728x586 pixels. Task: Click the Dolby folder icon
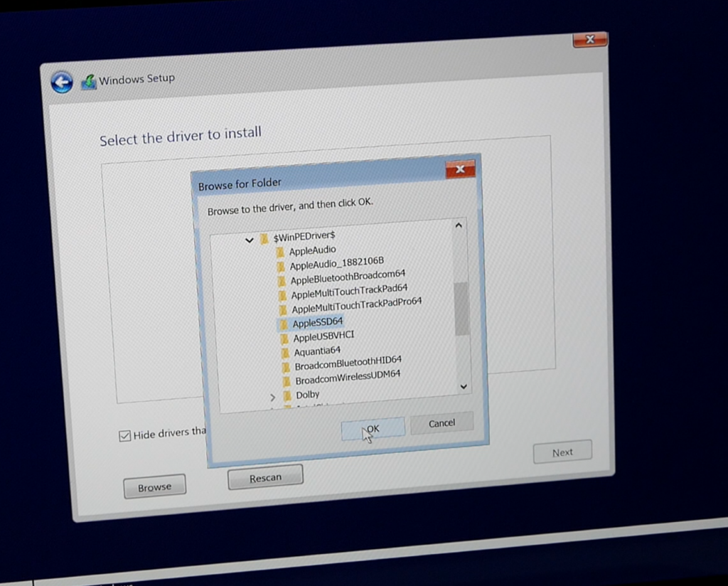click(x=288, y=396)
